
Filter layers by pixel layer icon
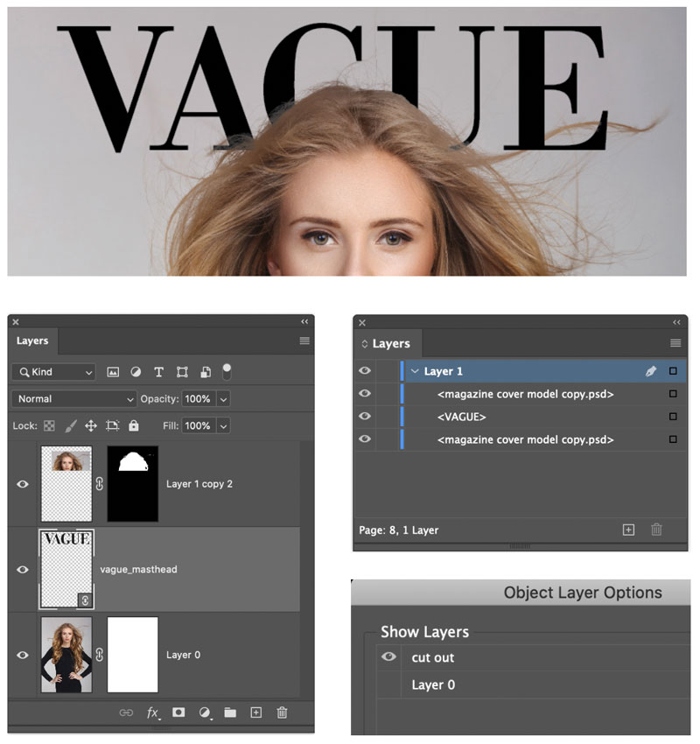(x=113, y=372)
